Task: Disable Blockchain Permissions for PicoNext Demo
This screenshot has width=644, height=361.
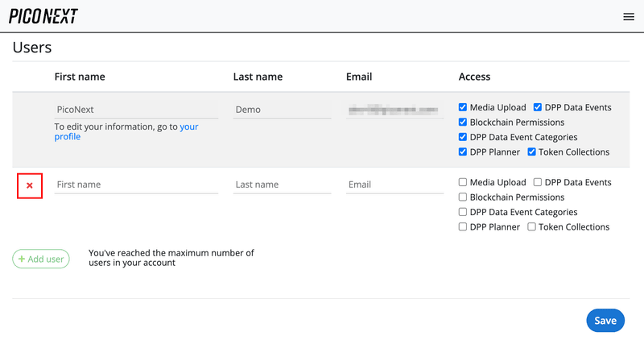Action: coord(463,122)
